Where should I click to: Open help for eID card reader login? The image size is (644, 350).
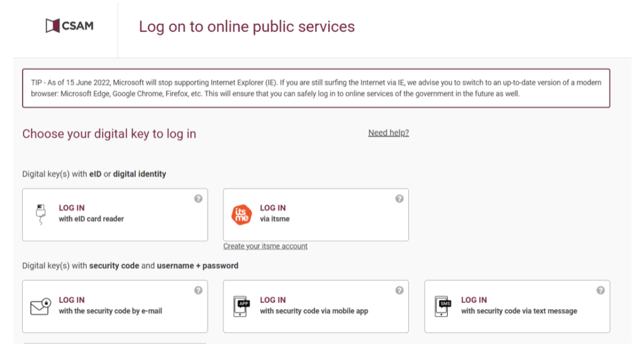(198, 199)
